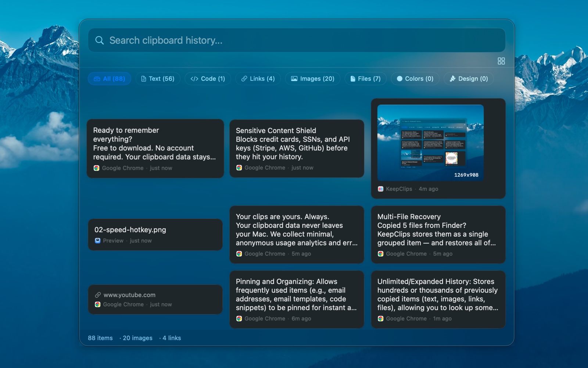Click the chain link icon beside www.youtube.com

click(97, 295)
